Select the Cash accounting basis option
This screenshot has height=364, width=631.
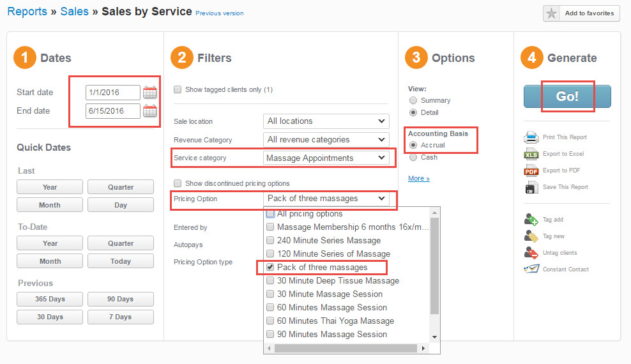413,157
